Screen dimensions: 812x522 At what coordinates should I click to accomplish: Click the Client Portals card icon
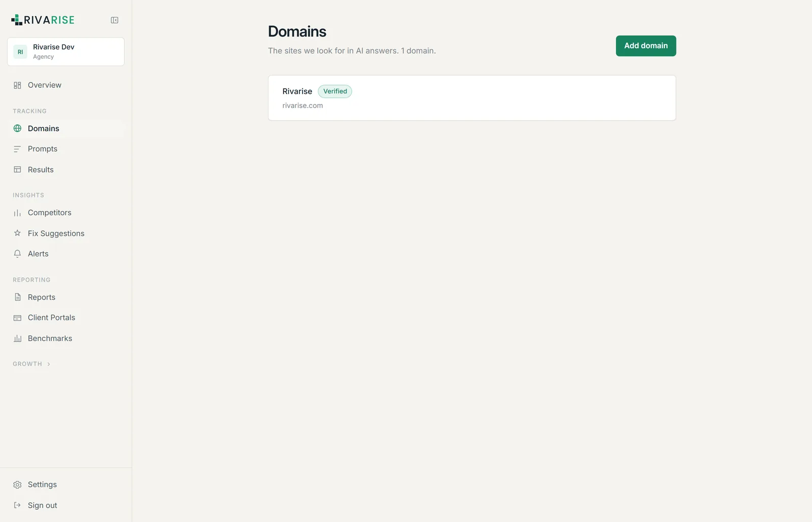[x=17, y=318]
